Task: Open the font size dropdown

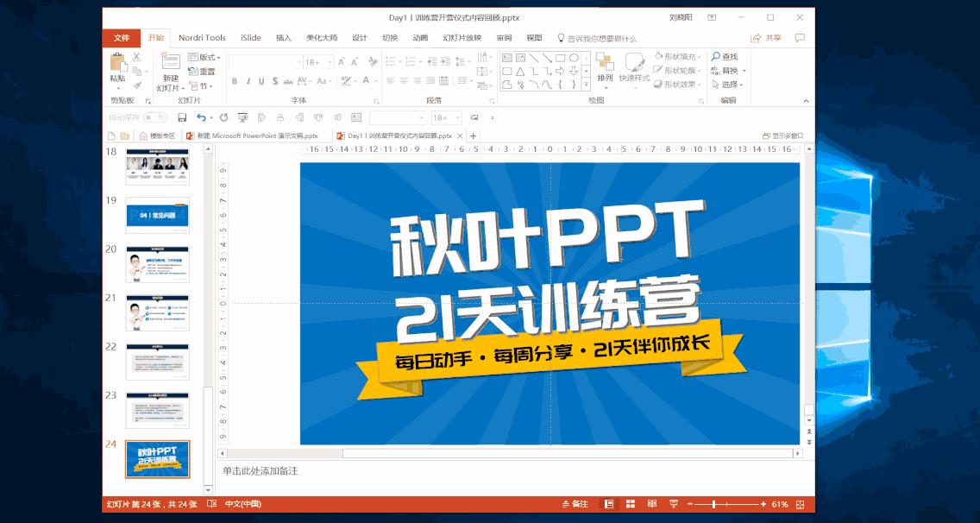Action: [329, 62]
